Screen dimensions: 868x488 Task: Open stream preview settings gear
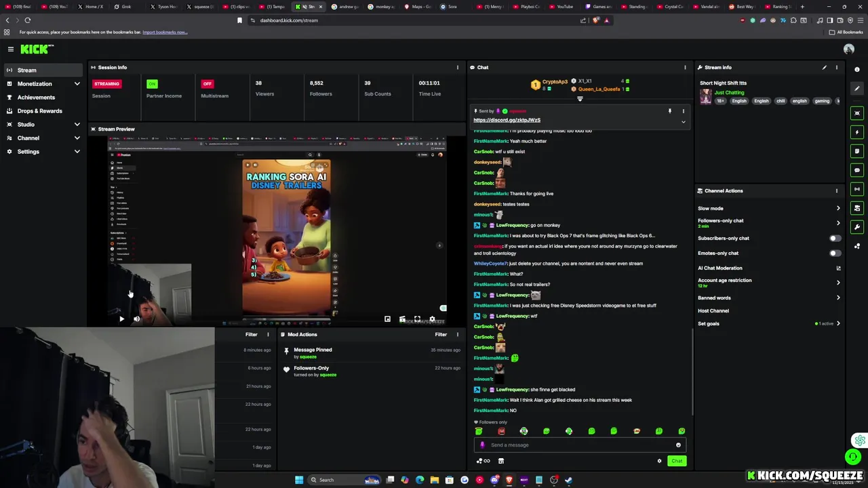pos(432,319)
